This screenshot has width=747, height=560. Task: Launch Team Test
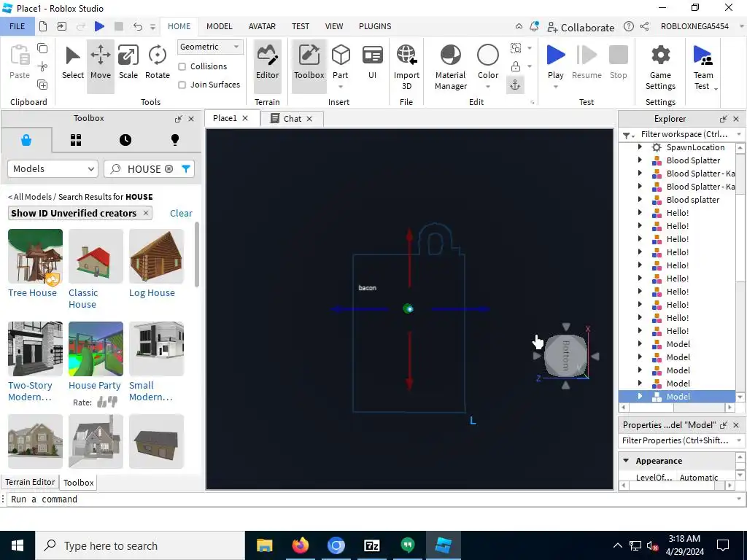click(703, 67)
